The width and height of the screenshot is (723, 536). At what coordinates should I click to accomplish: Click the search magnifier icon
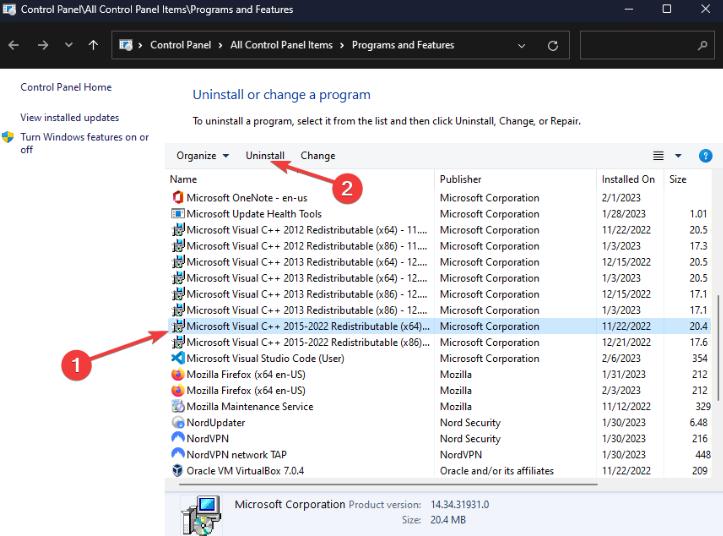702,45
